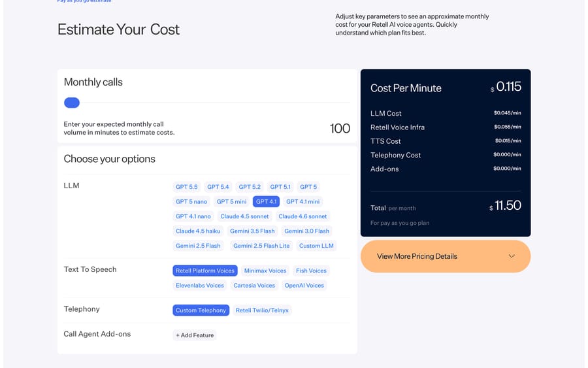Choose Gemini 3.0 Flash model
The height and width of the screenshot is (368, 588).
307,231
